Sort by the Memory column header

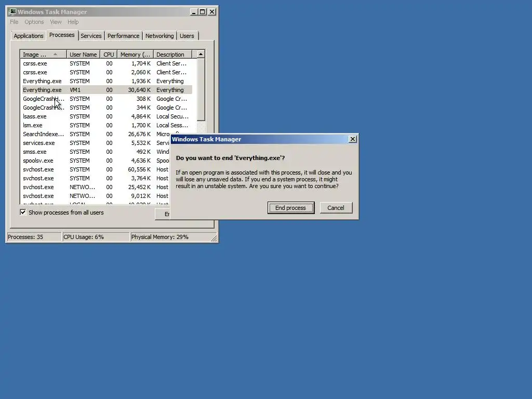pos(135,54)
